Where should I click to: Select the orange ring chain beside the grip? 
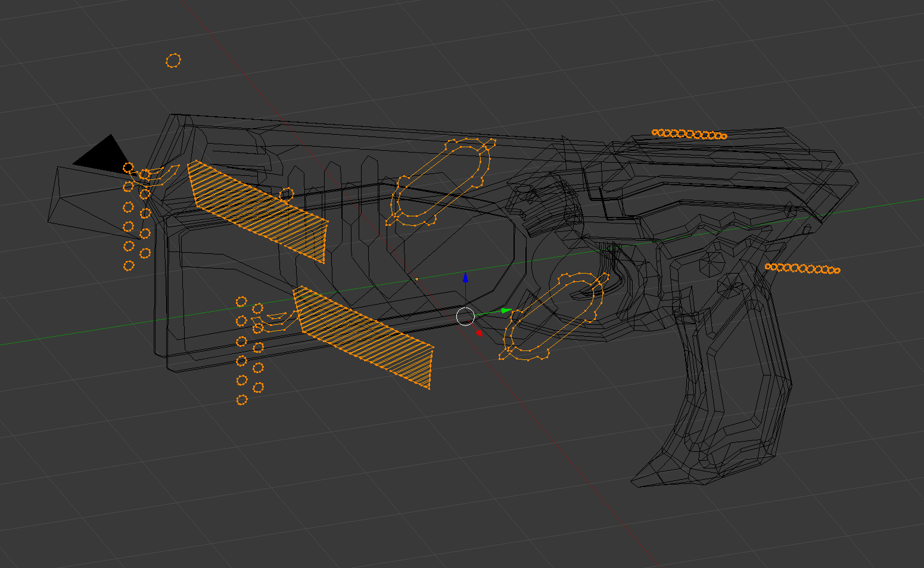[802, 269]
